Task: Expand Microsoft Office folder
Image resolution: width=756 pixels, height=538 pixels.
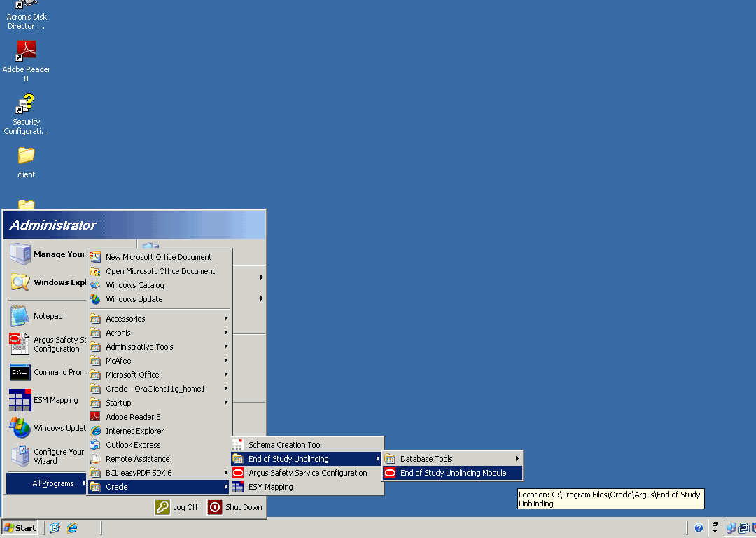Action: (159, 375)
